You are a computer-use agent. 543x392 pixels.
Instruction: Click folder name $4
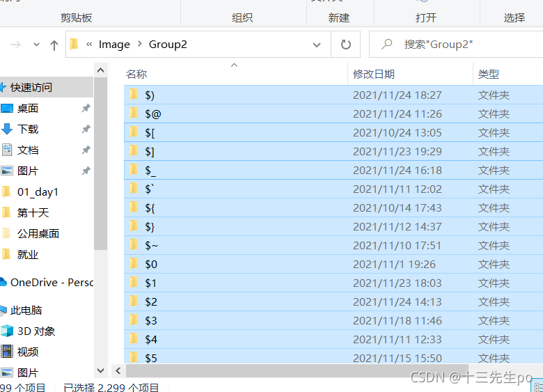pos(151,339)
